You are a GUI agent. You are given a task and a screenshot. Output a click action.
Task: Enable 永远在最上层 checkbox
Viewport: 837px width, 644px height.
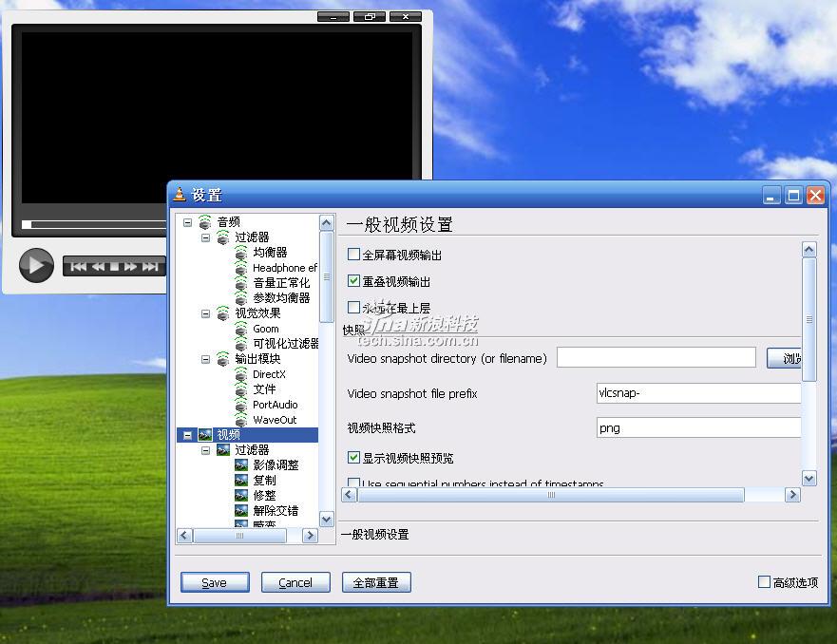353,308
